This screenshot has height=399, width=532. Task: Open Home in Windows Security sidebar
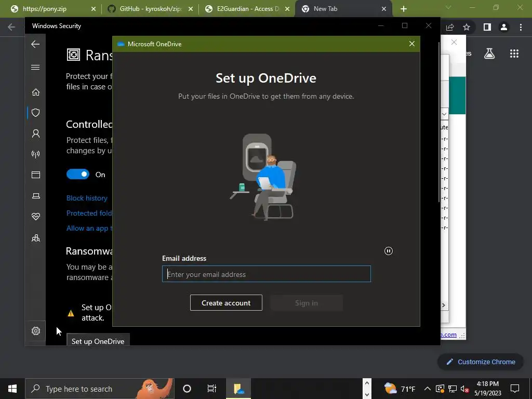36,92
